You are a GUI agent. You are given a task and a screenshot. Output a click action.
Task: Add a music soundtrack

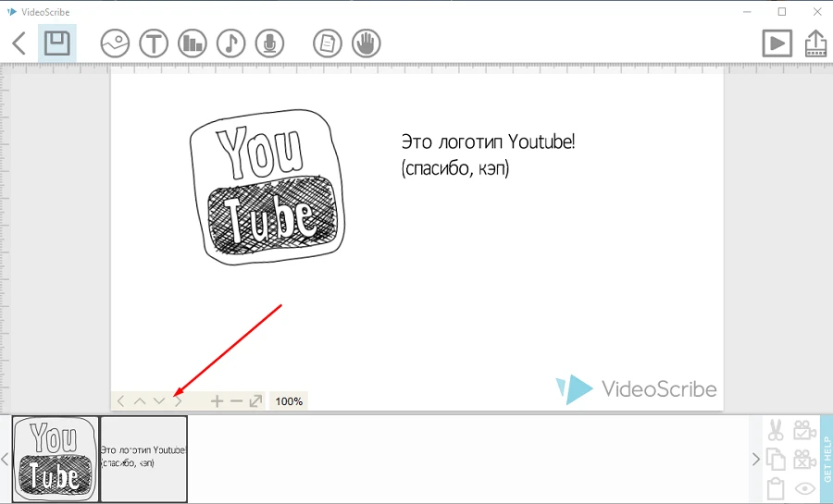pos(231,43)
